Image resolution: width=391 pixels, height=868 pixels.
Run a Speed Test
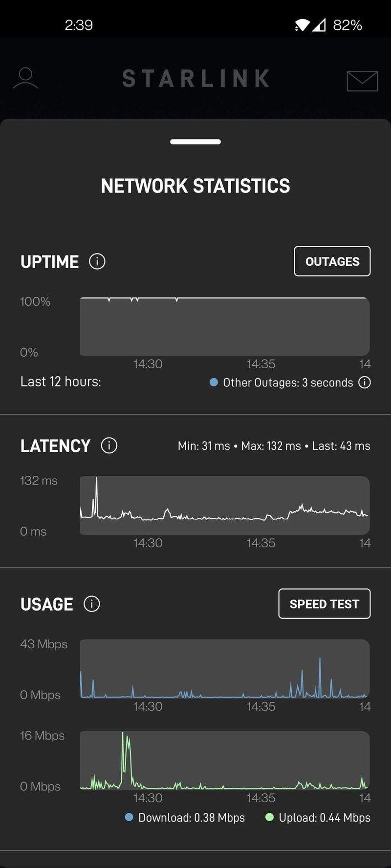[x=324, y=604]
